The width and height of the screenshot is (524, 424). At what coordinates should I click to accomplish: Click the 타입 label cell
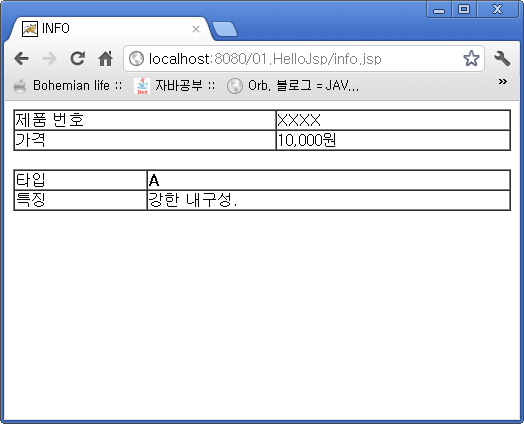81,180
